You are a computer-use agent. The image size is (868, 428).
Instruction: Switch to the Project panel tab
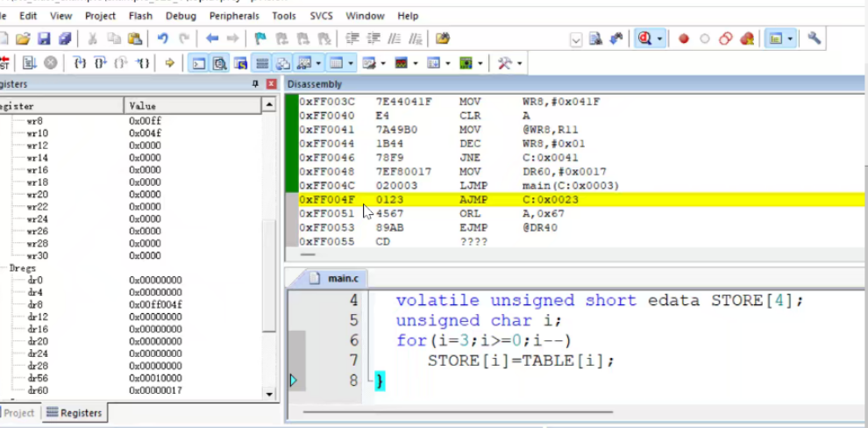click(19, 412)
